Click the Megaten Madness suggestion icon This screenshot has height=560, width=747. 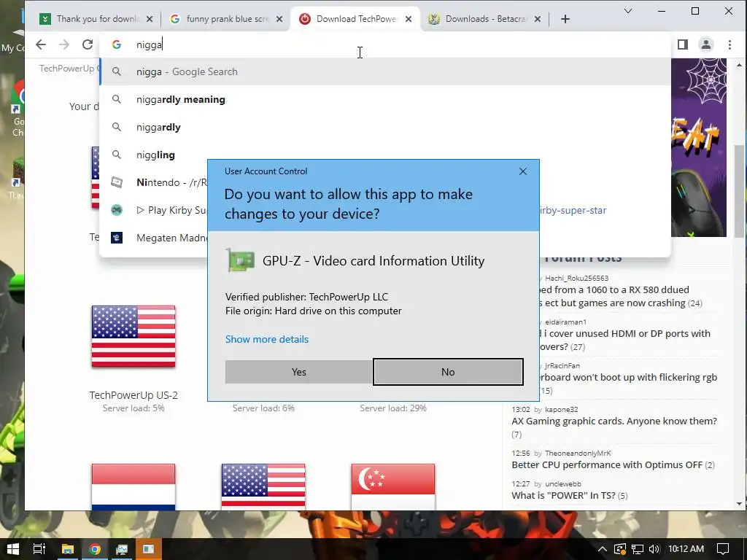pyautogui.click(x=117, y=238)
